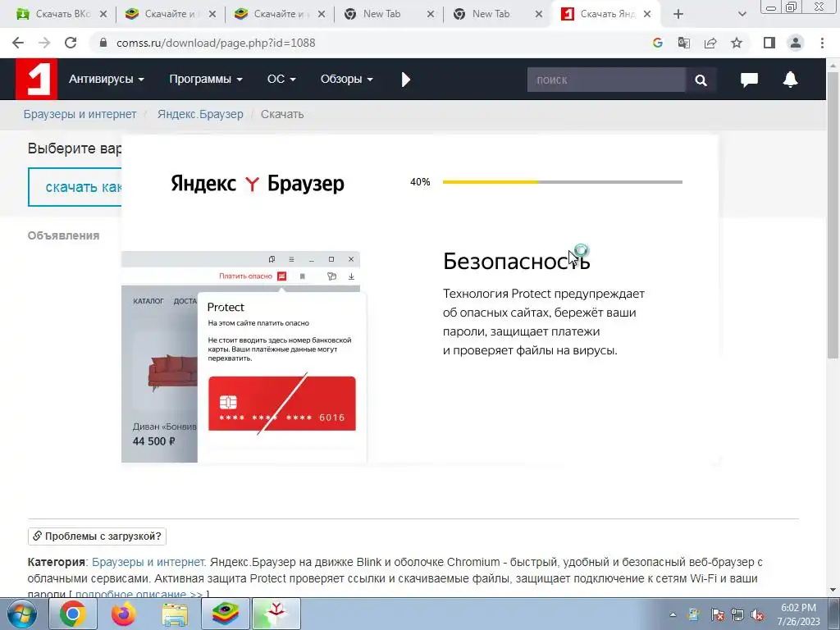Open Firefox from the taskbar
The width and height of the screenshot is (840, 630).
coord(124,614)
